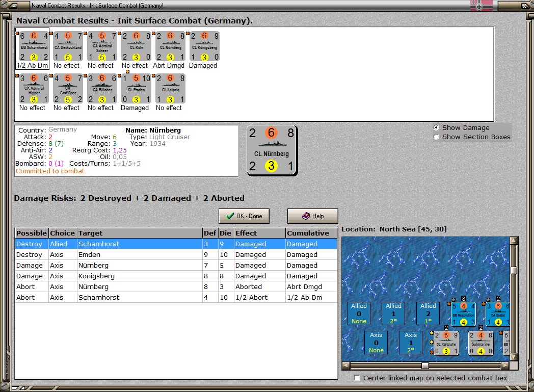Viewport: 534px width, 392px height.
Task: Open the Help button
Action: point(313,216)
